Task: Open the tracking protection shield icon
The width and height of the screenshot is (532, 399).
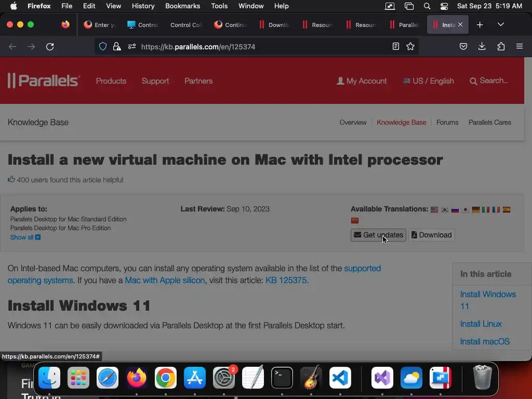Action: pos(103,46)
